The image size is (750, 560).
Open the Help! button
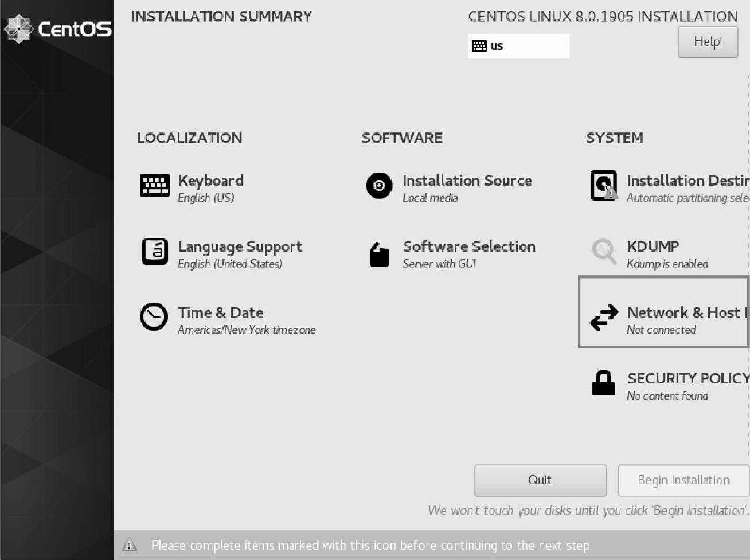pos(708,42)
